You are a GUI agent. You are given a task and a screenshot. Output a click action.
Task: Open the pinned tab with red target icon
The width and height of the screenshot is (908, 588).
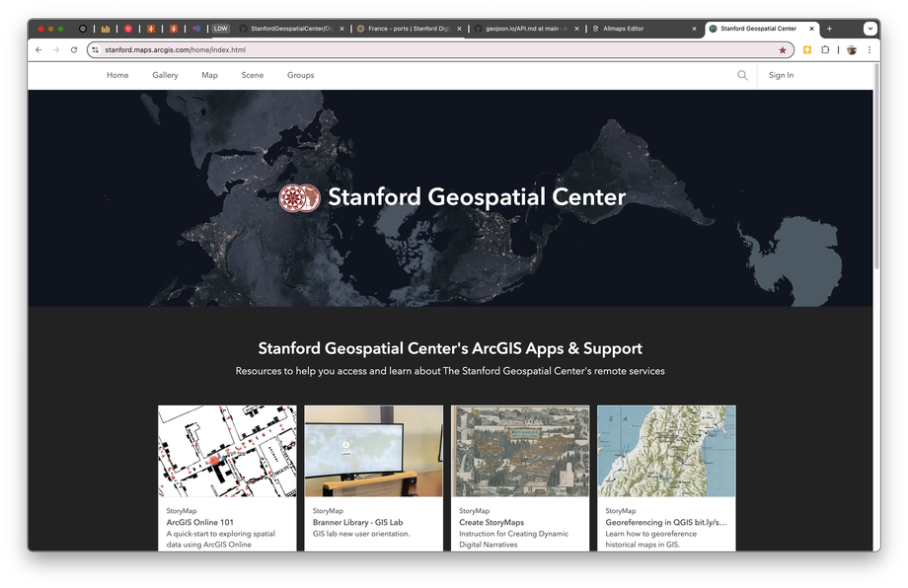[128, 29]
